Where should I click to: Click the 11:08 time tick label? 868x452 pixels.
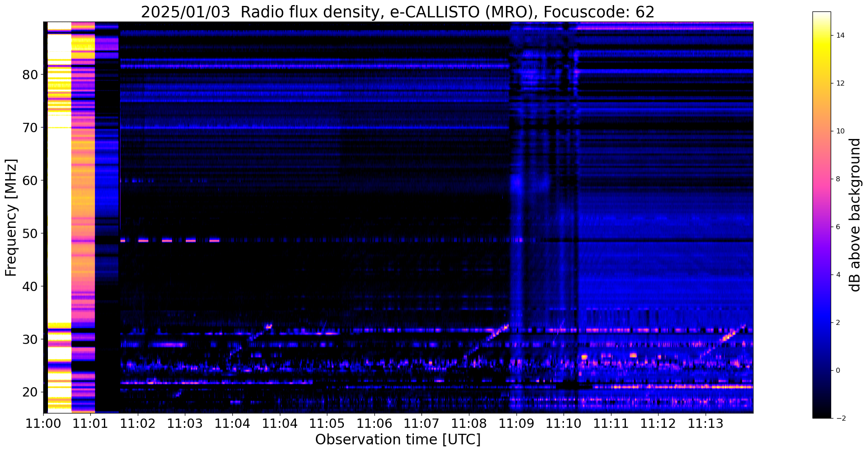(469, 423)
